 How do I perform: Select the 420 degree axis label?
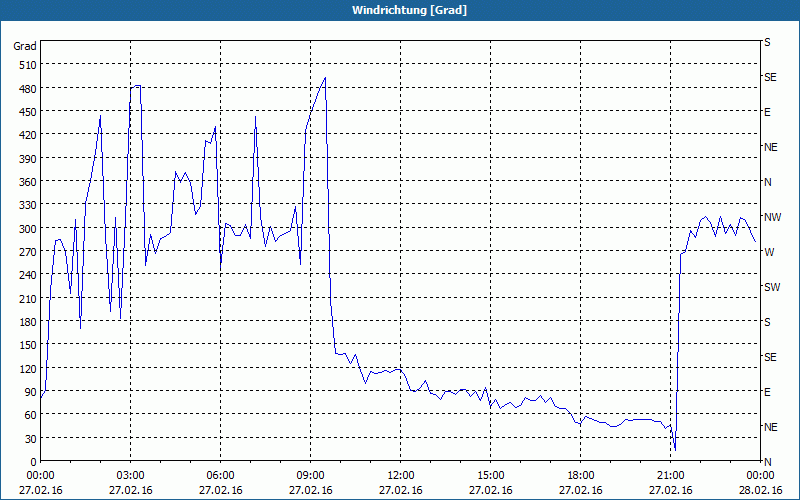click(x=28, y=135)
